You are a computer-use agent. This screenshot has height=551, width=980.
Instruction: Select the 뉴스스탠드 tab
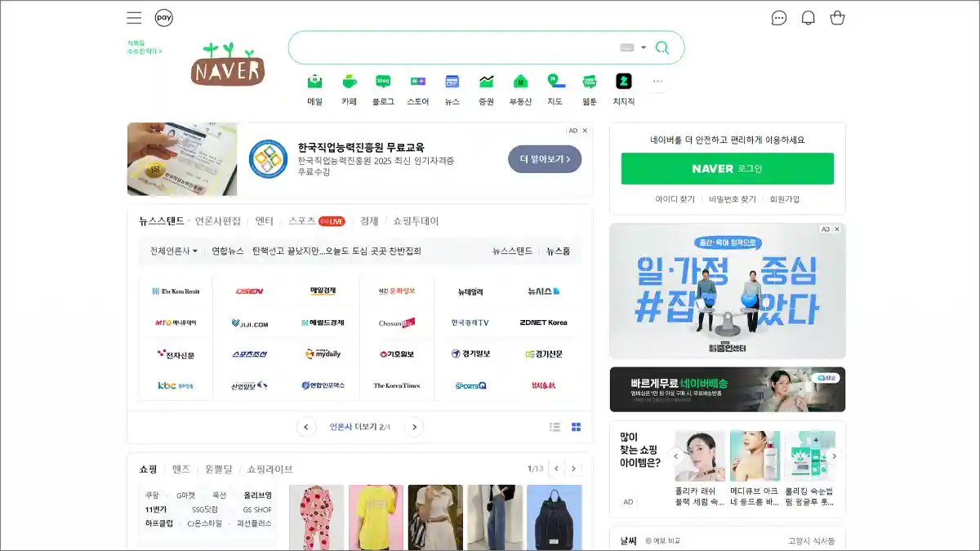162,221
